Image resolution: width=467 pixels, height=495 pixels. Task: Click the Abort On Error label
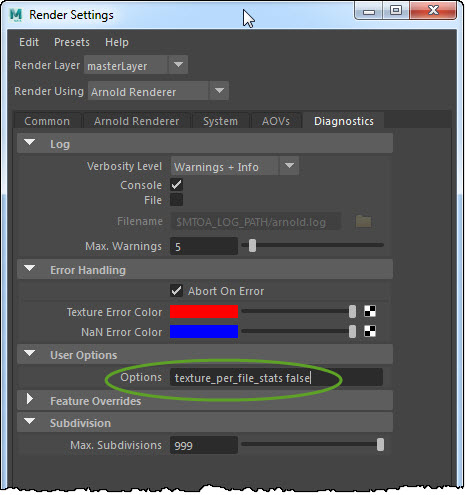click(x=226, y=291)
